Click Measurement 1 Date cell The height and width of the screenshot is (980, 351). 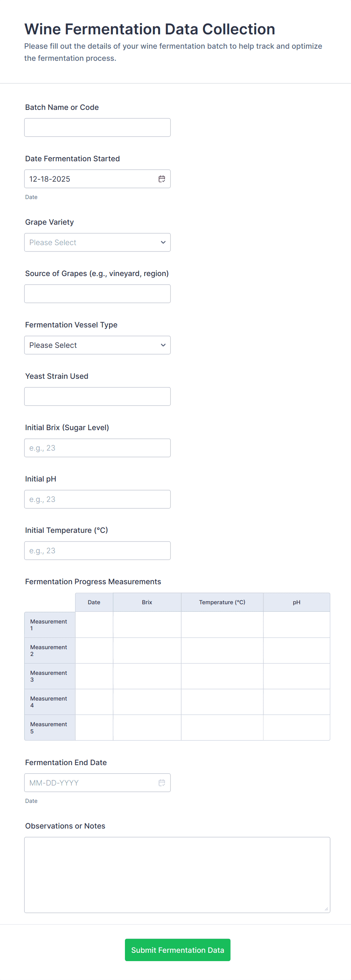94,625
